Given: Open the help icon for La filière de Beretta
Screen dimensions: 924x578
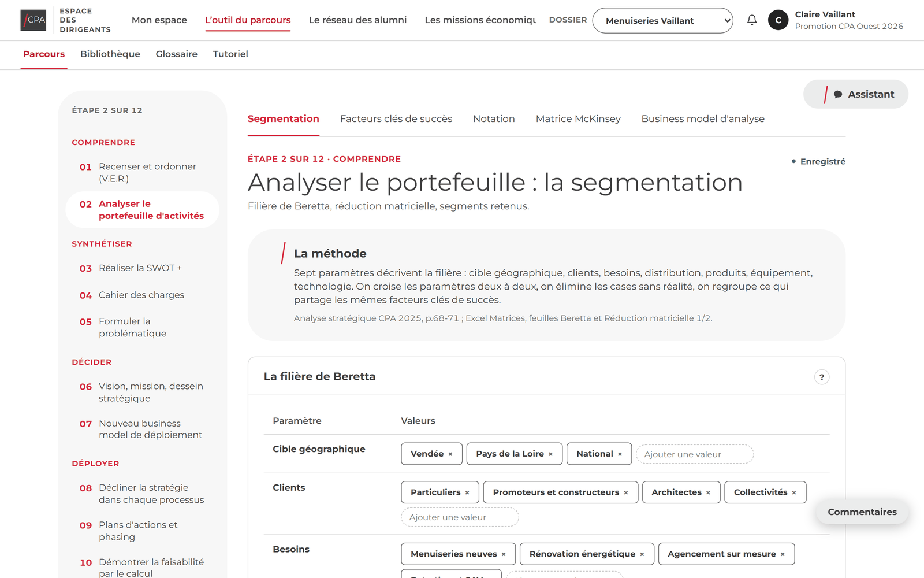Looking at the screenshot, I should [822, 377].
